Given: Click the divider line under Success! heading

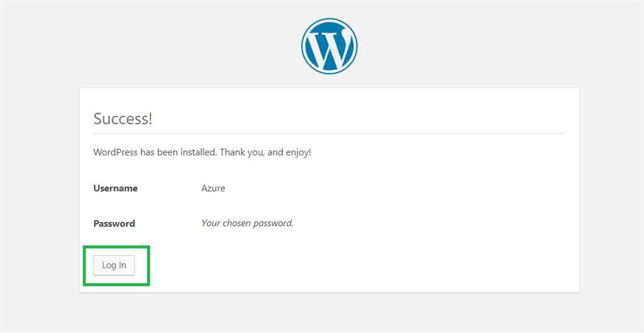Looking at the screenshot, I should click(x=330, y=133).
